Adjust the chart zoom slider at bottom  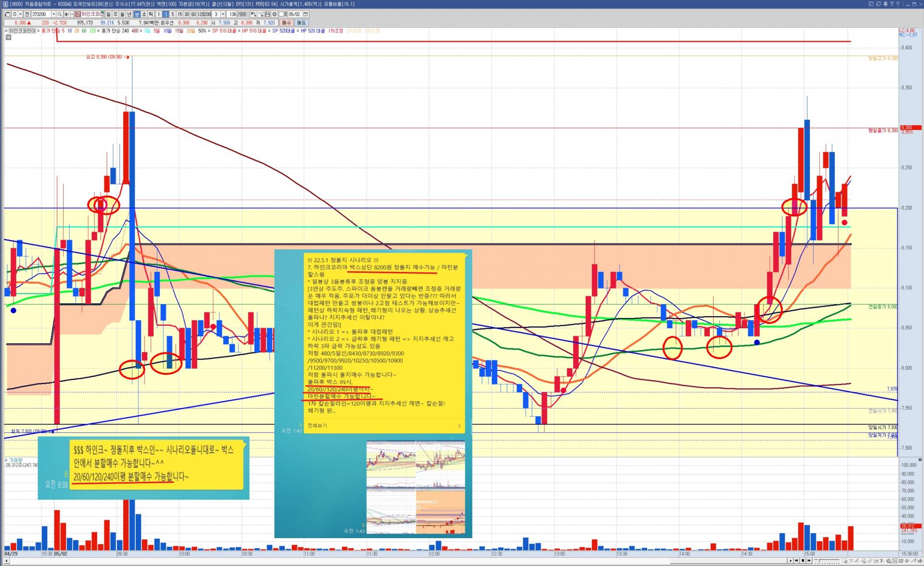click(820, 561)
